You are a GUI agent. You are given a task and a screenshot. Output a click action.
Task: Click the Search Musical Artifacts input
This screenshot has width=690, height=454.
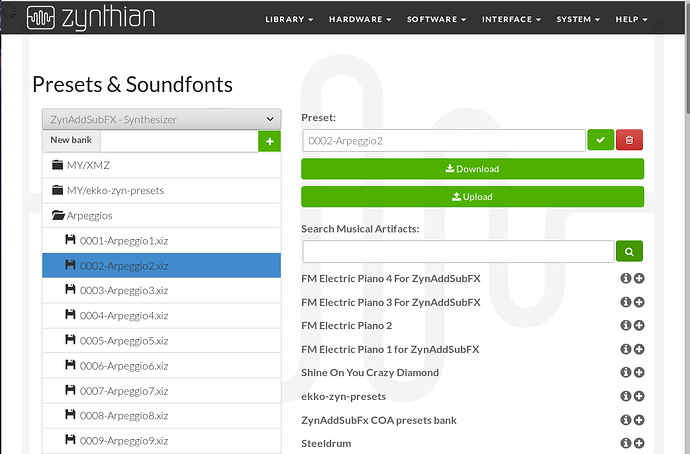[x=458, y=252]
